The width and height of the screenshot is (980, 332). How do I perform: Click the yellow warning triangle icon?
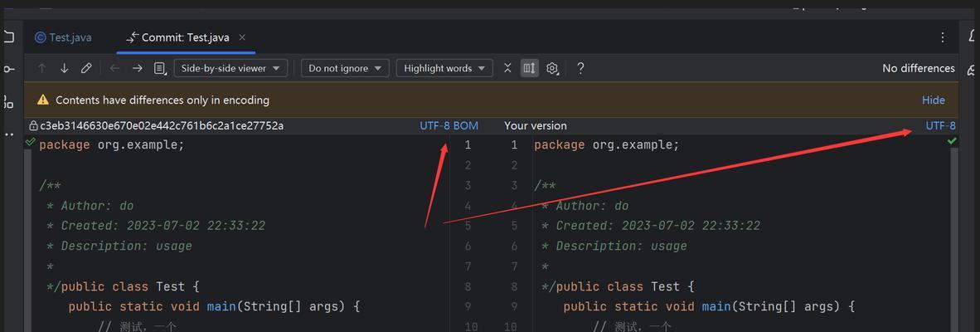pos(42,100)
